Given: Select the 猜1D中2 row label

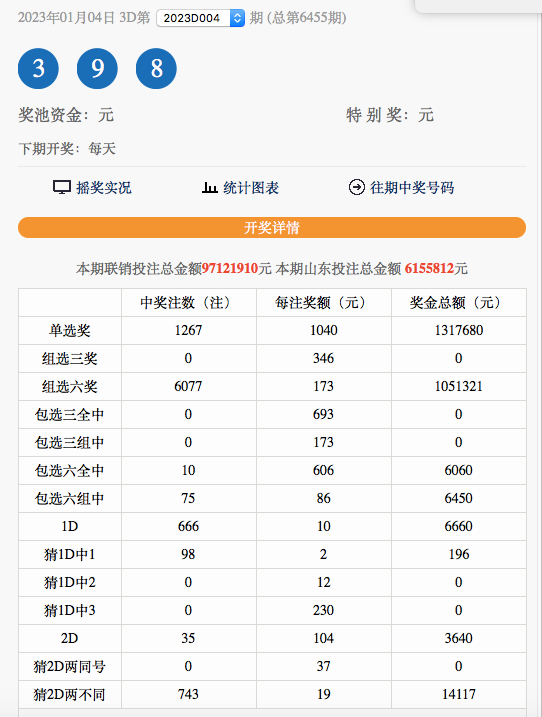Looking at the screenshot, I should 70,582.
